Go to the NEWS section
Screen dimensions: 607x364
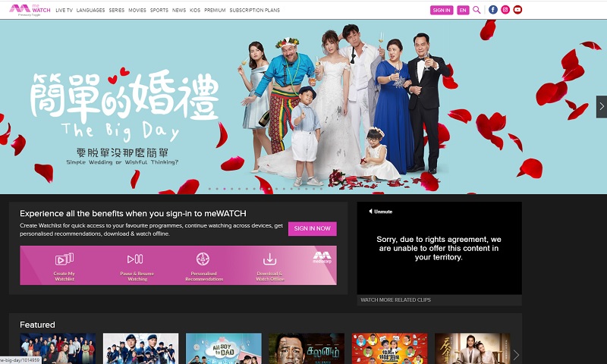179,10
